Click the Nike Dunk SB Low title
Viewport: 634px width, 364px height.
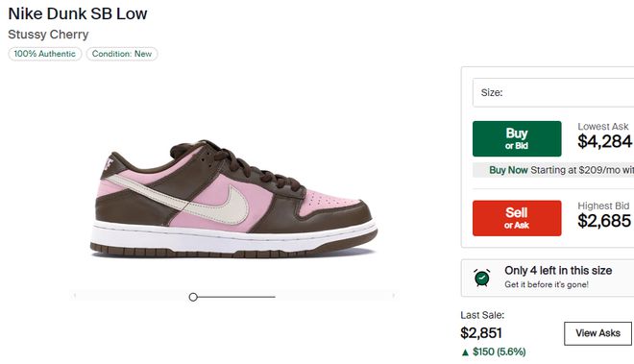pos(78,13)
